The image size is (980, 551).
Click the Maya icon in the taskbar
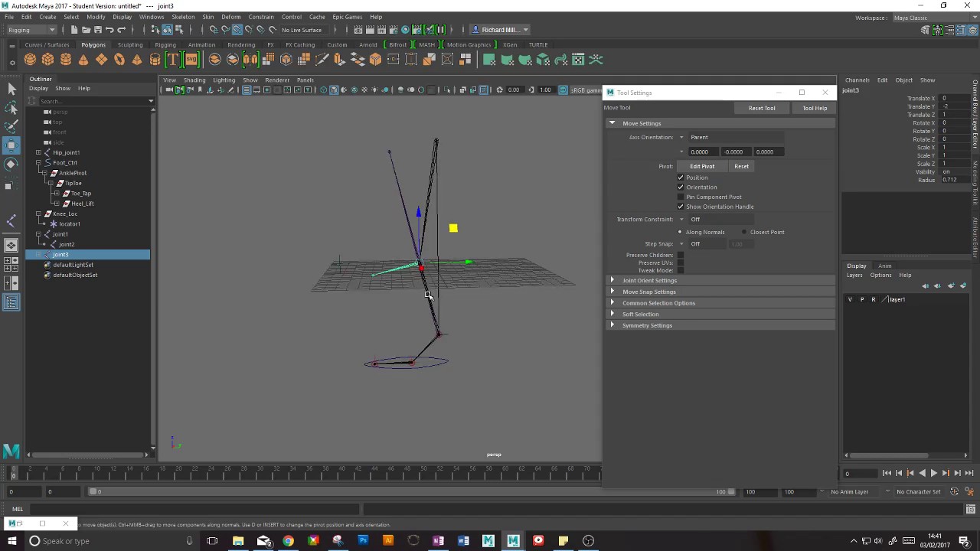[513, 541]
